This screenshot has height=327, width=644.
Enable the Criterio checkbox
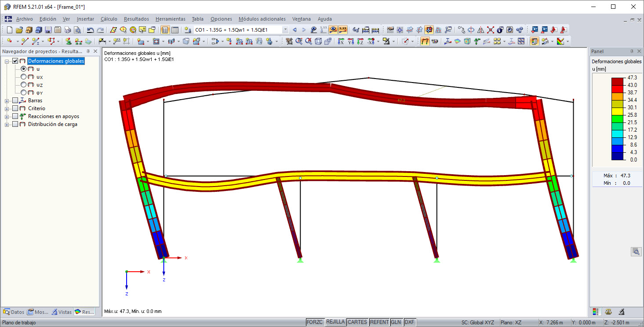[x=15, y=108]
